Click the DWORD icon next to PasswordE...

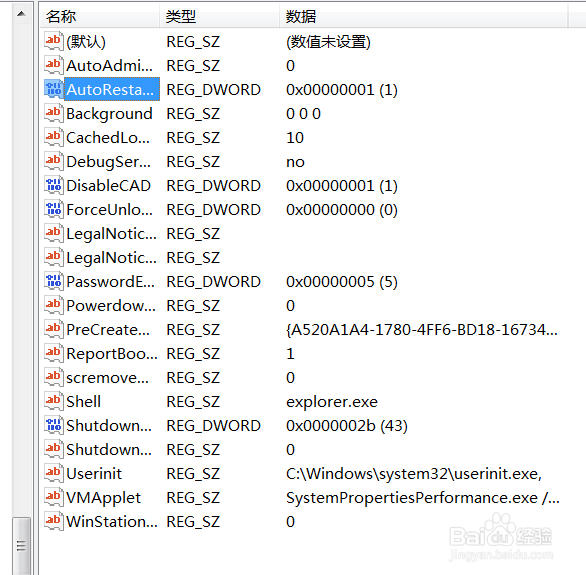point(53,281)
